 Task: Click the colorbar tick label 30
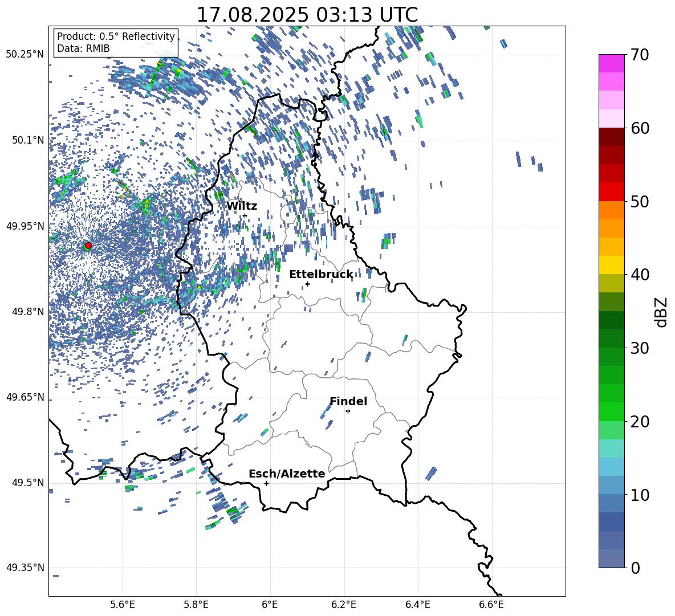pyautogui.click(x=640, y=348)
